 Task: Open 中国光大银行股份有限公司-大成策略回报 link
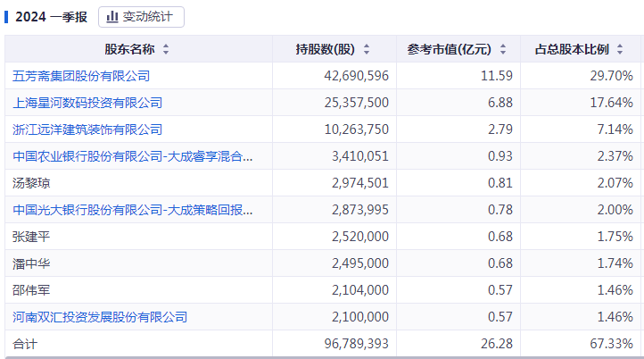133,210
